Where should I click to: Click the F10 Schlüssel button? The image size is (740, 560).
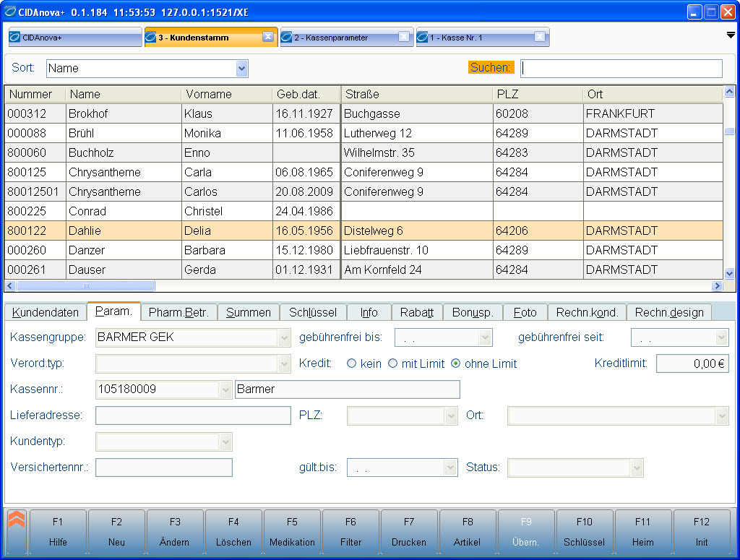click(x=585, y=532)
